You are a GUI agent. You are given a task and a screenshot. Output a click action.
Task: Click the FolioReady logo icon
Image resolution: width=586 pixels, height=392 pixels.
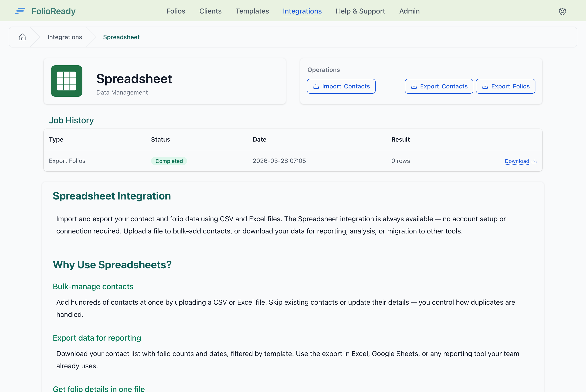click(x=20, y=11)
